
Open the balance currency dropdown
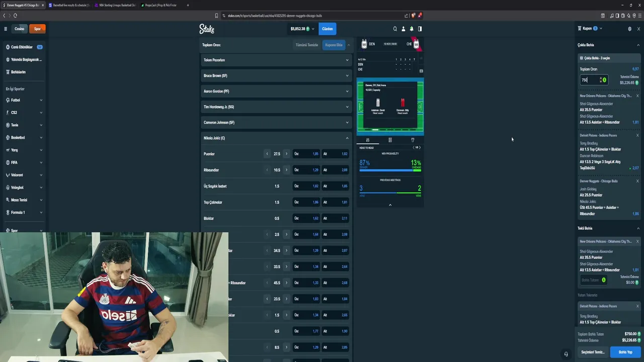click(x=302, y=29)
